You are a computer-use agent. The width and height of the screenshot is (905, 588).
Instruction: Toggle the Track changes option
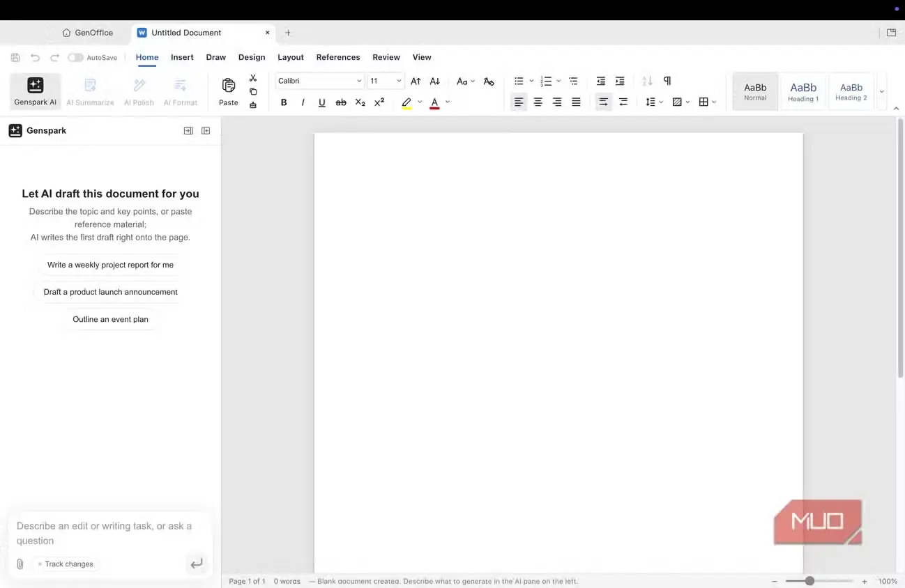click(x=66, y=564)
